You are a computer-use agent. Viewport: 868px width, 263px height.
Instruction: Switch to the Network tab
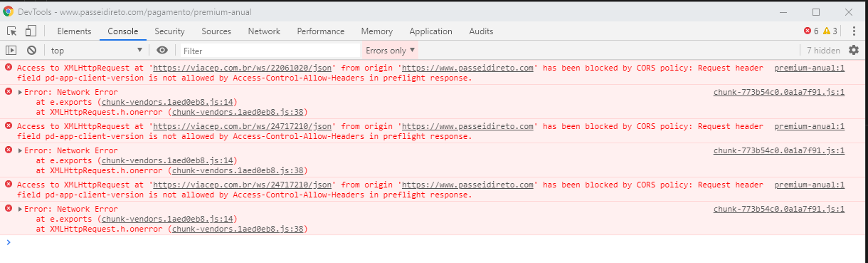(264, 31)
